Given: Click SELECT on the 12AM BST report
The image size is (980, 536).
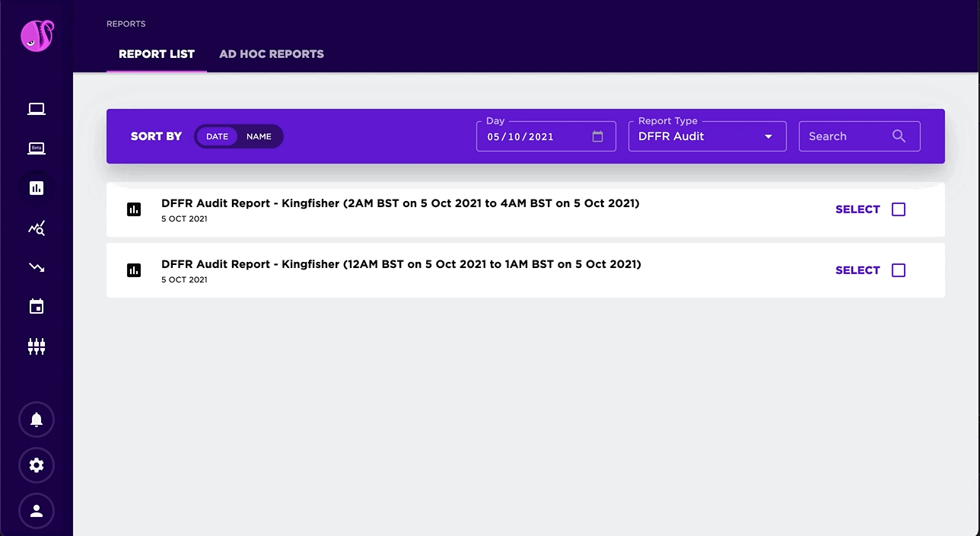Looking at the screenshot, I should click(x=857, y=270).
